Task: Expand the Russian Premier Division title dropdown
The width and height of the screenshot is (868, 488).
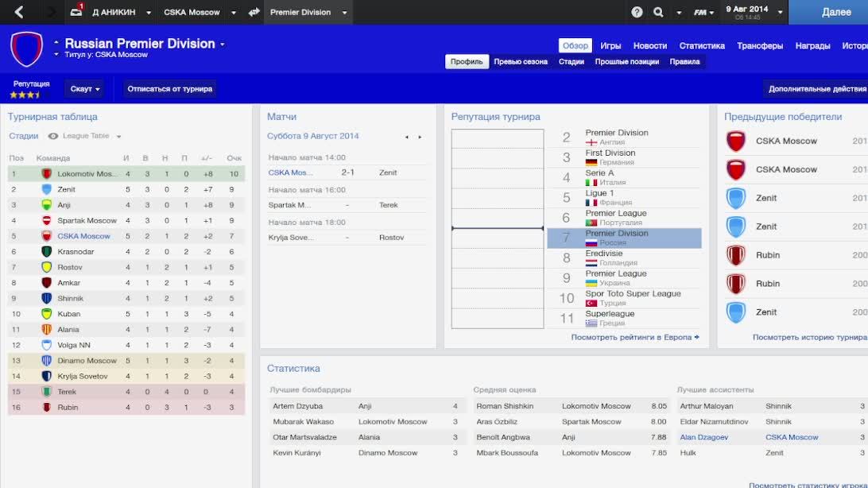Action: [223, 45]
